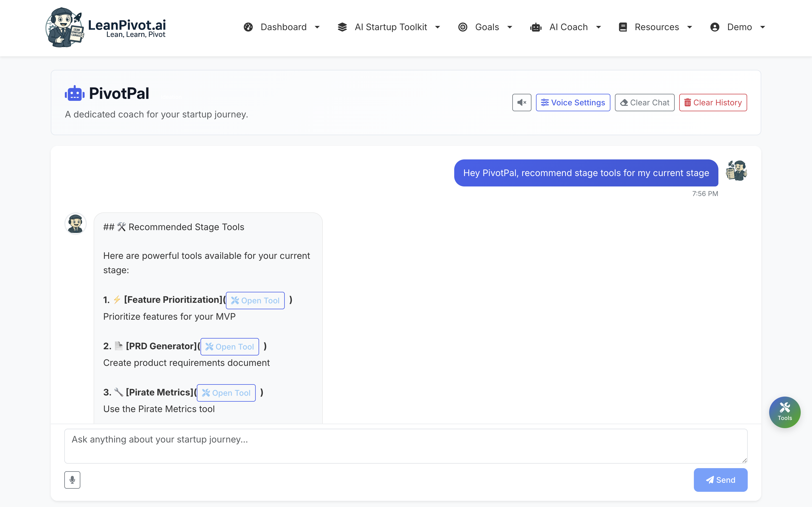
Task: Click the Goals target icon
Action: pyautogui.click(x=463, y=27)
